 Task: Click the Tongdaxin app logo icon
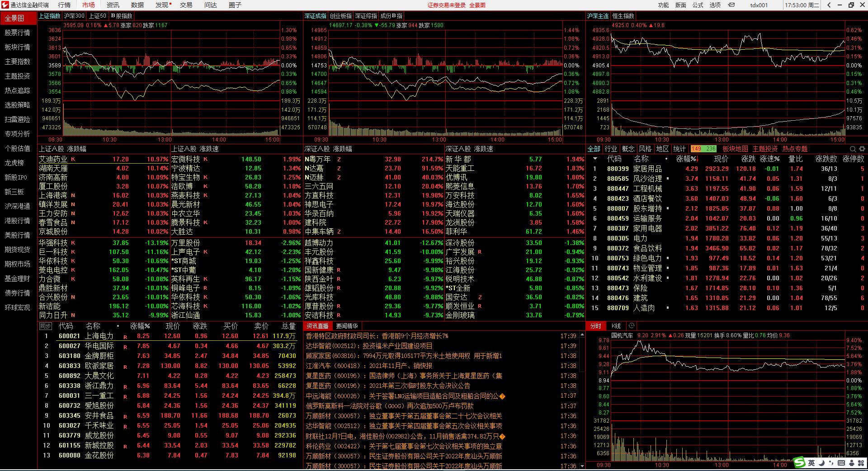[x=5, y=5]
